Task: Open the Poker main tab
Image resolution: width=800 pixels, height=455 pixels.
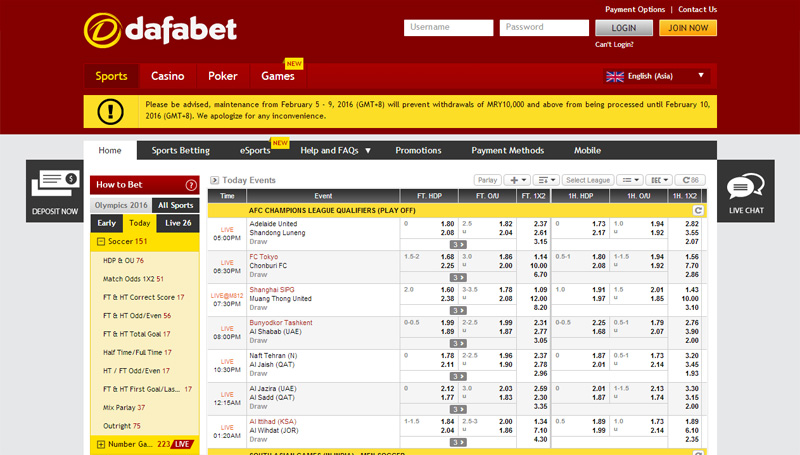Action: tap(222, 76)
